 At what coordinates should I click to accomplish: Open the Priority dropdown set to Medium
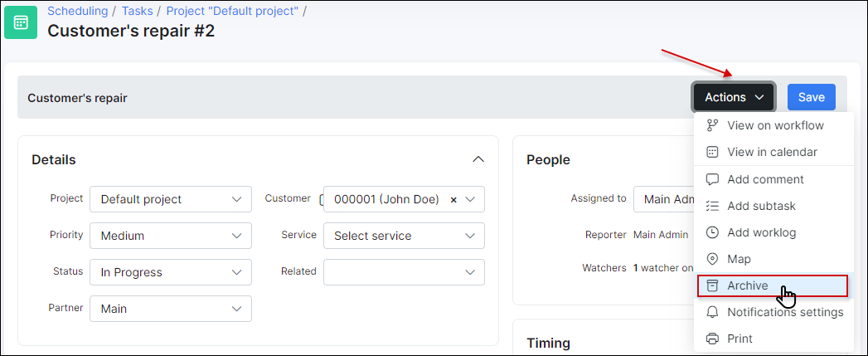pos(171,236)
